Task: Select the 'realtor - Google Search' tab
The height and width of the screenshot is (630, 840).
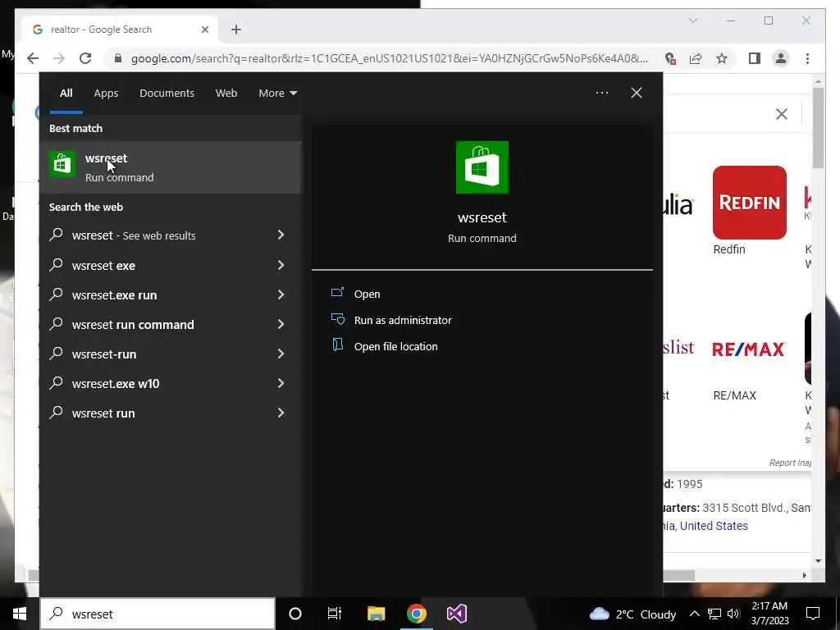Action: pos(120,30)
